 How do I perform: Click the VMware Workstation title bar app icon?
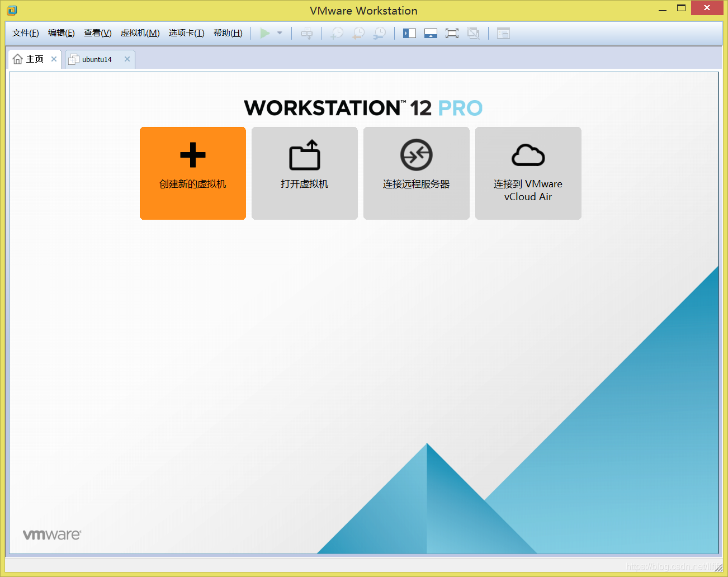pos(12,10)
